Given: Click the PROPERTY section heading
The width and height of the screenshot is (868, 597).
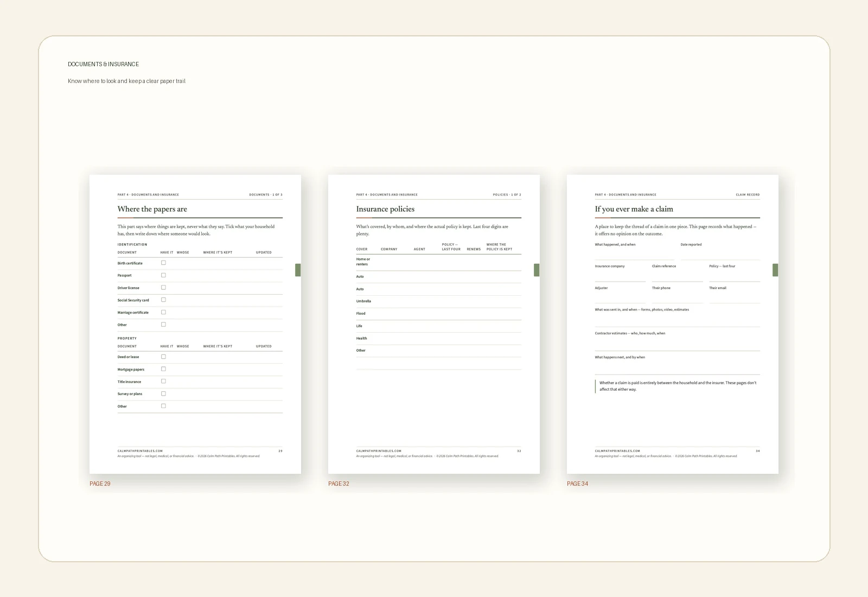Looking at the screenshot, I should pos(127,339).
